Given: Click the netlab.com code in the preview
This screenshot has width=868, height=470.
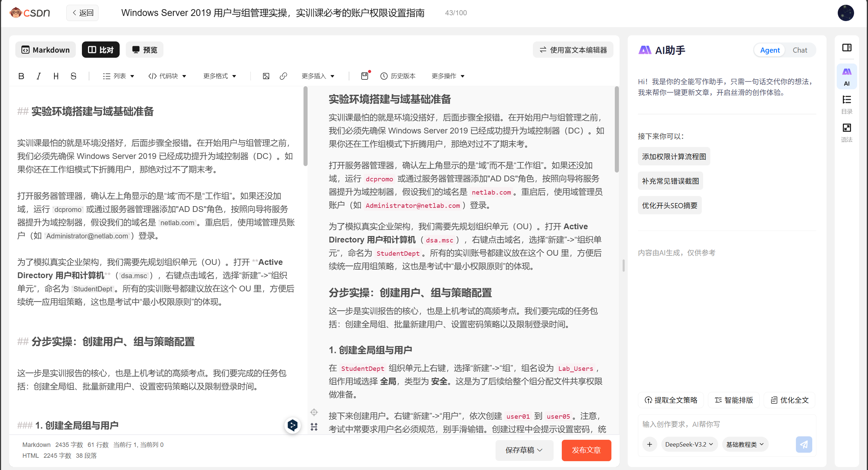Looking at the screenshot, I should pos(491,192).
